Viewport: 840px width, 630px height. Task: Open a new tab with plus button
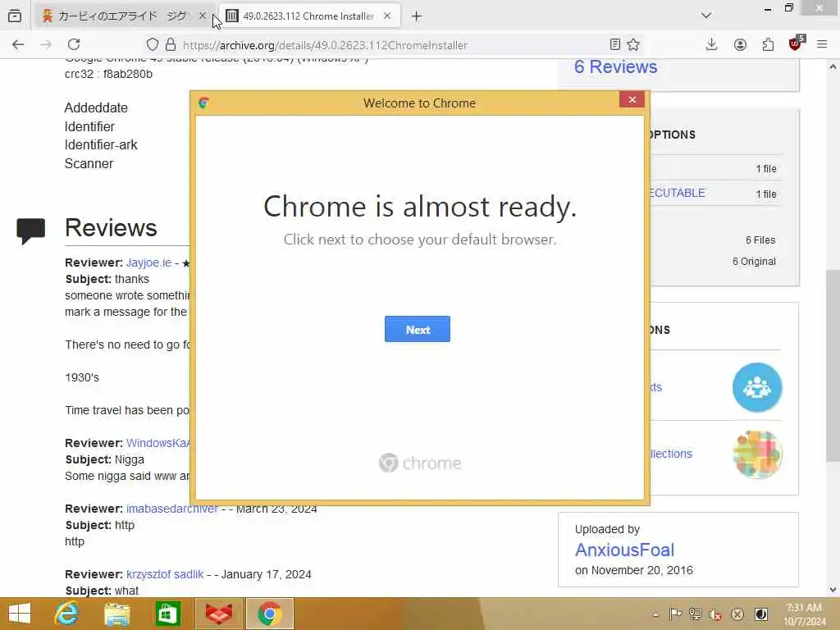416,16
